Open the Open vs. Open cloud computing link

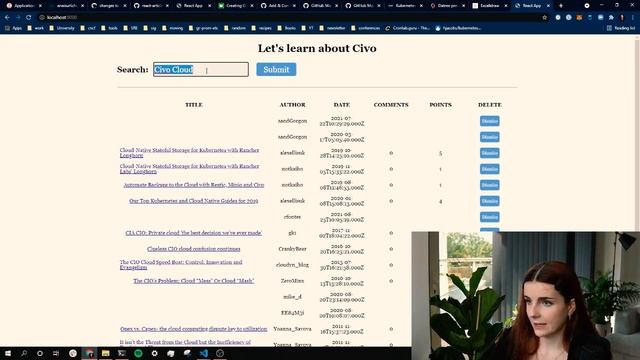click(194, 329)
